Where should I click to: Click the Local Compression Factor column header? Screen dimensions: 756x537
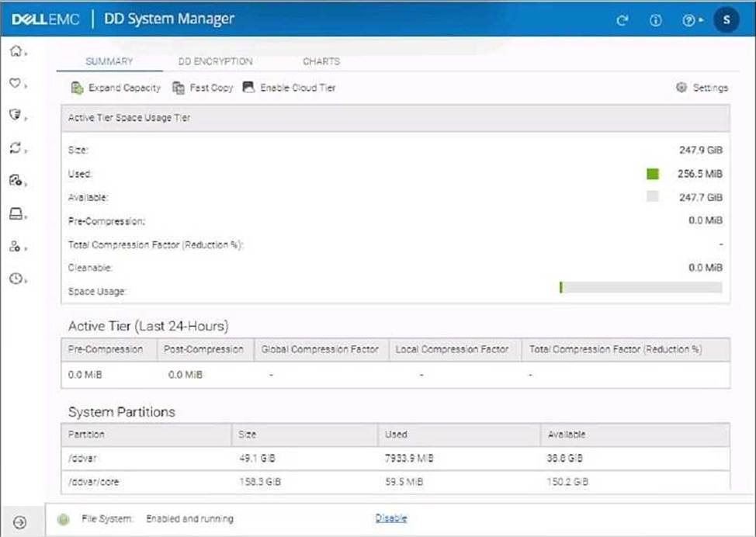pyautogui.click(x=455, y=349)
